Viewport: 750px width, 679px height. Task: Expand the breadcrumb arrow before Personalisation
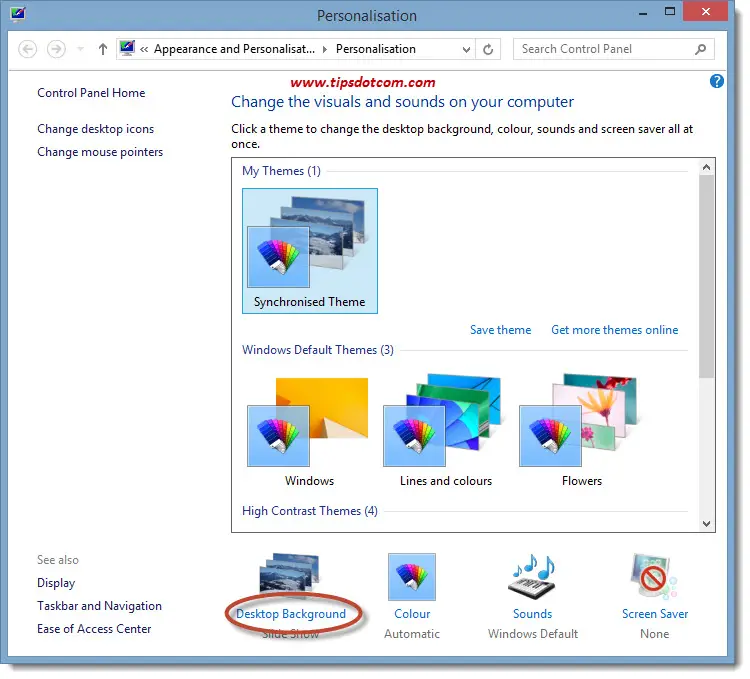325,49
